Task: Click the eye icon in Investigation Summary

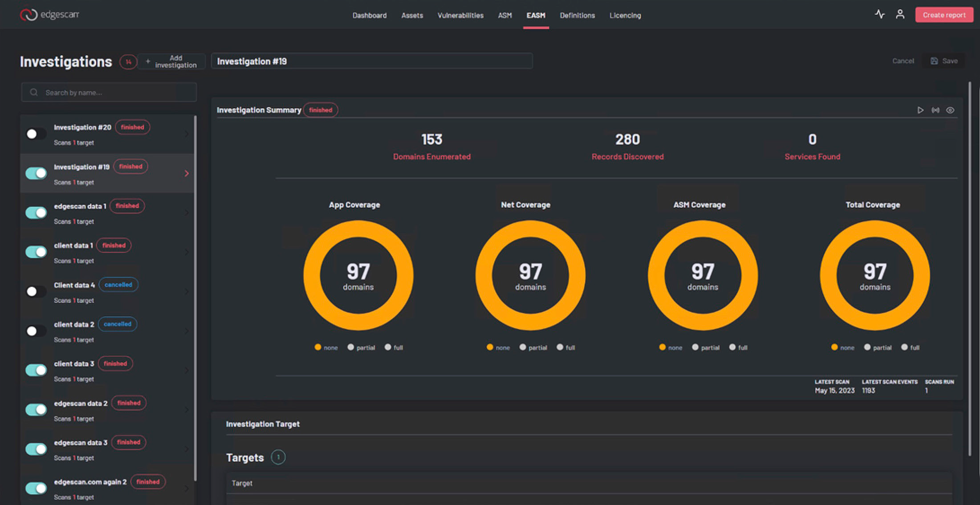Action: click(x=950, y=110)
